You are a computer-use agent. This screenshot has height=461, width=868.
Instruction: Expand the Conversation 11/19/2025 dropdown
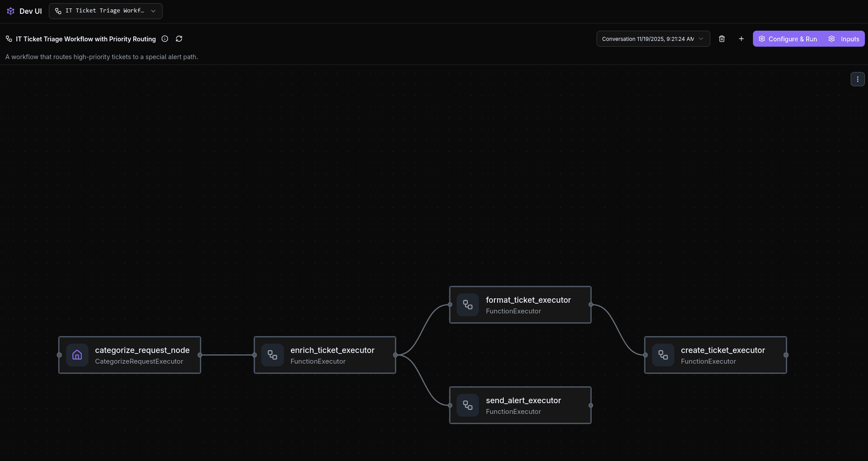tap(701, 39)
